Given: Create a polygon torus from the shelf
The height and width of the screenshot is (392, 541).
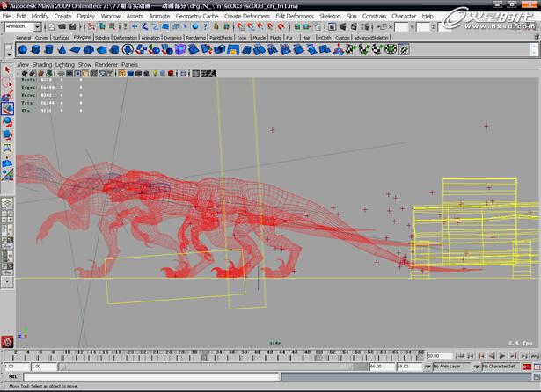Looking at the screenshot, I should 88,49.
